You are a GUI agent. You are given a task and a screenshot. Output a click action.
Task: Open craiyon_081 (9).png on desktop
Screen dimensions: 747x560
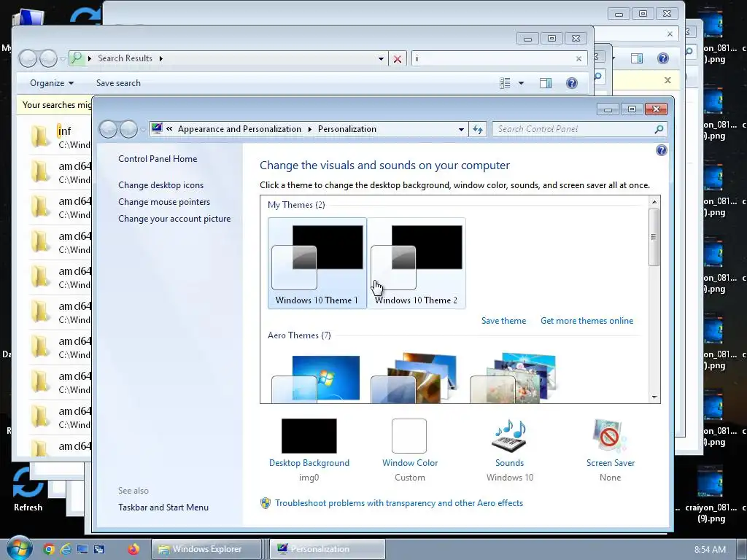click(x=710, y=495)
